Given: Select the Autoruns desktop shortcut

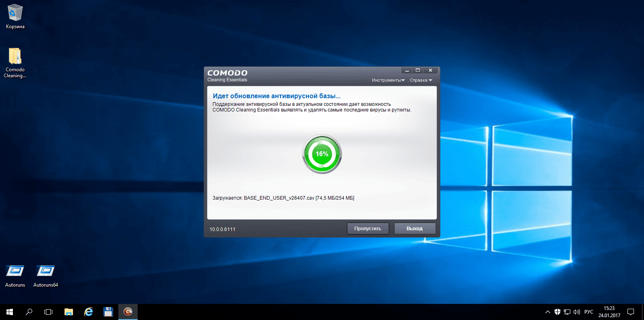Looking at the screenshot, I should tap(15, 276).
